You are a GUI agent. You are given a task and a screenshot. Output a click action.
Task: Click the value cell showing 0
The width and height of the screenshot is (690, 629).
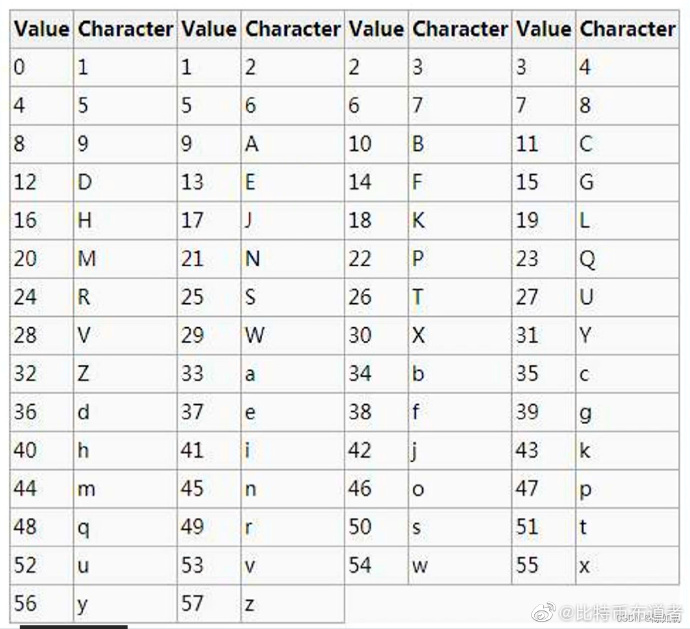42,68
